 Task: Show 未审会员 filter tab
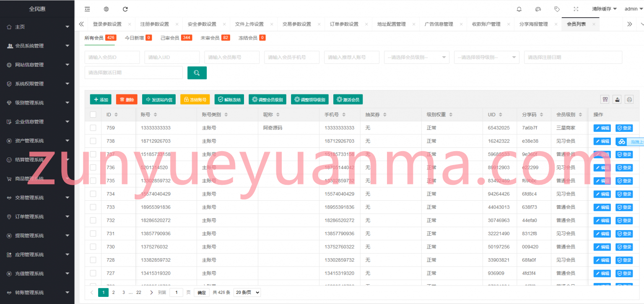[215, 38]
